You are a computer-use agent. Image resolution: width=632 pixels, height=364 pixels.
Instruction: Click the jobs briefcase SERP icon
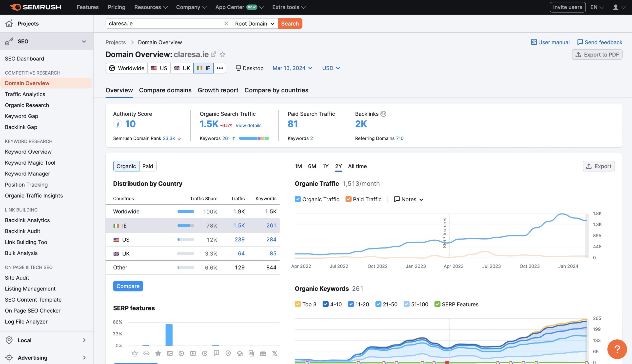coord(263,353)
